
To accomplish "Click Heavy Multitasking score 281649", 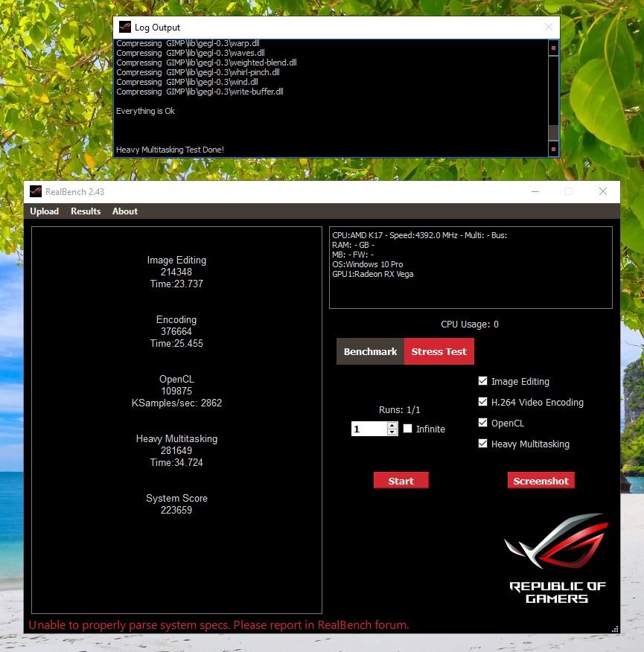I will coord(176,450).
